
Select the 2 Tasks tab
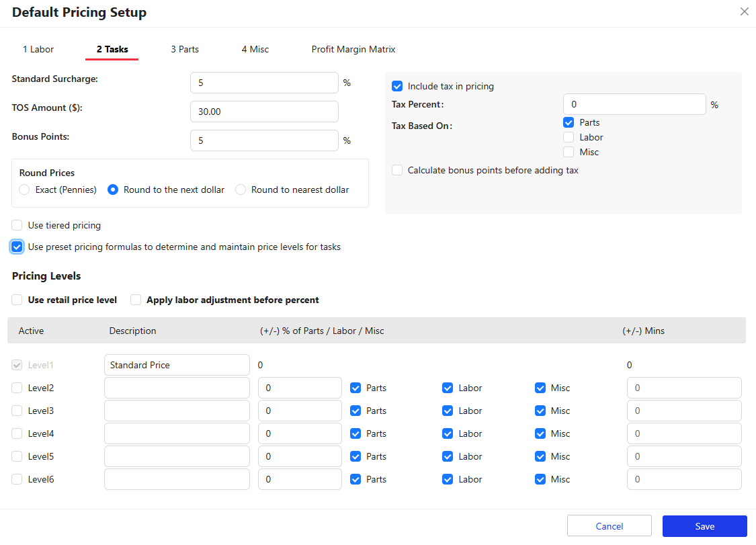(112, 49)
